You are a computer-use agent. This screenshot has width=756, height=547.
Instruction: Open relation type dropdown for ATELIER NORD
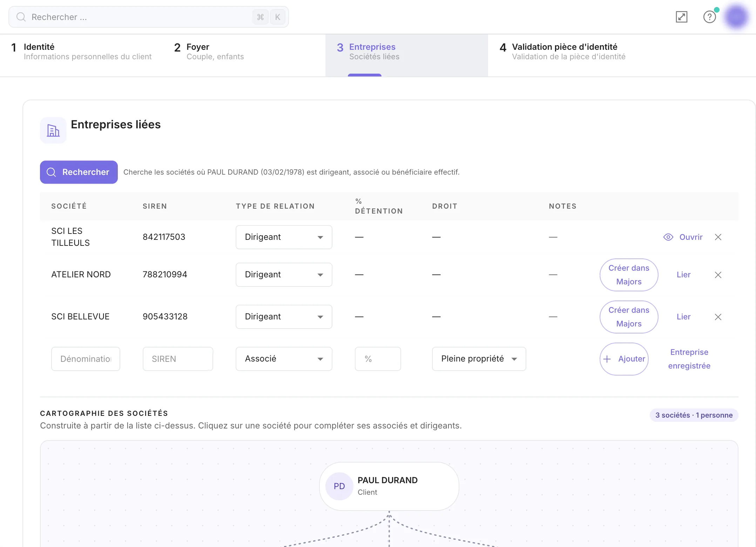pyautogui.click(x=284, y=275)
